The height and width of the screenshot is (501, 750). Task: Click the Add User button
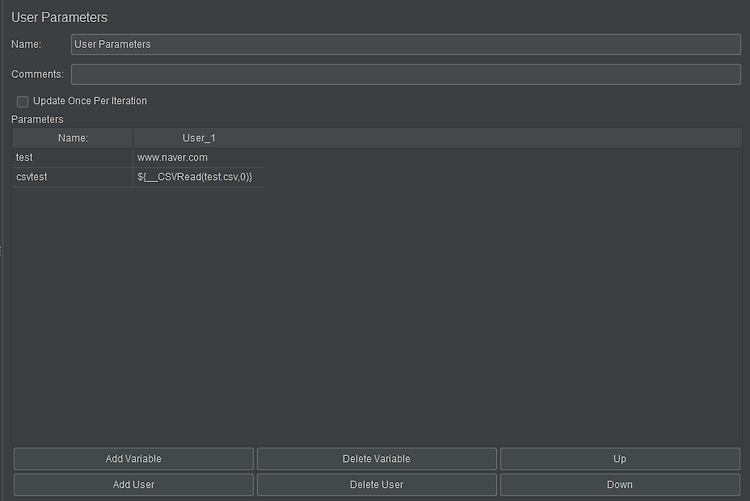[x=133, y=484]
